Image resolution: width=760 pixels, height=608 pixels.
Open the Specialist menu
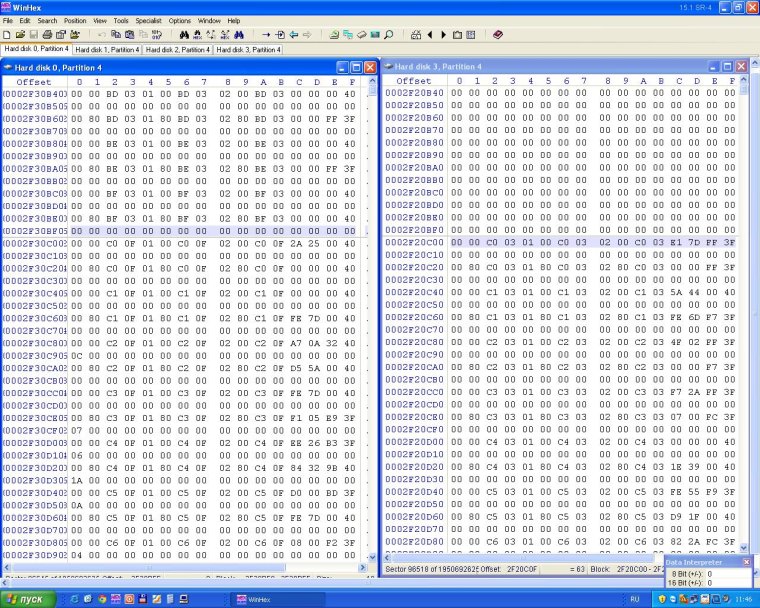click(148, 21)
